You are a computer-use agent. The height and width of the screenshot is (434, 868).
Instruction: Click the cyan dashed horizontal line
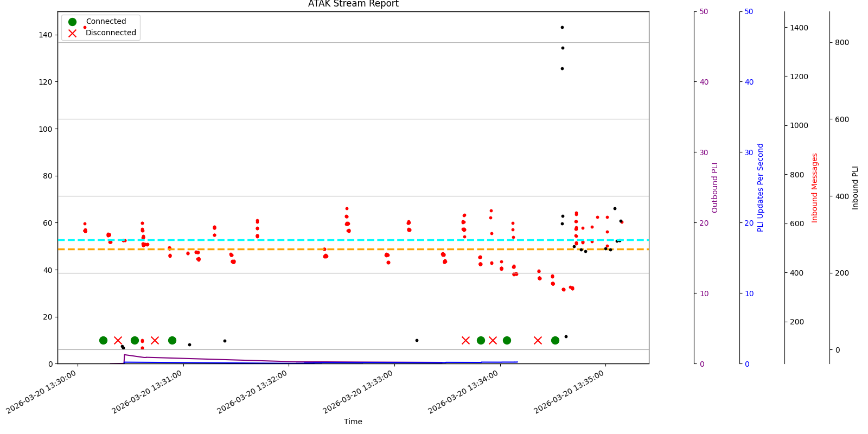pyautogui.click(x=380, y=240)
